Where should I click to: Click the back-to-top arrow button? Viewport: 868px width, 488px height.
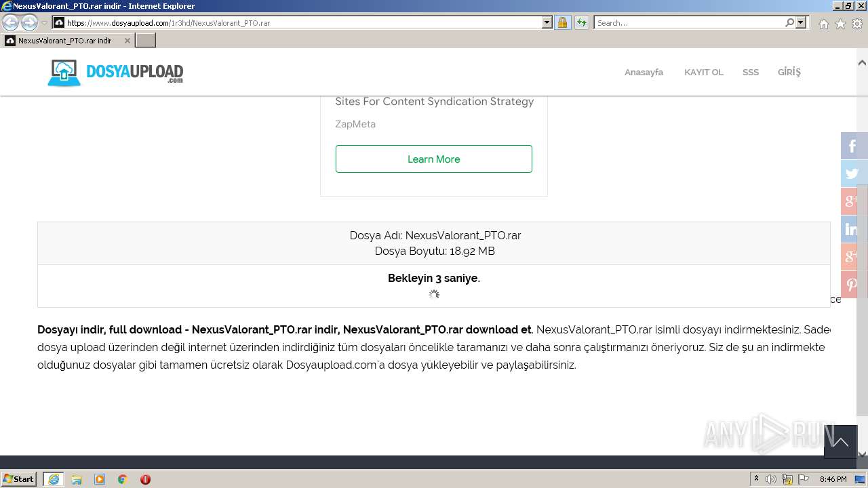[841, 442]
